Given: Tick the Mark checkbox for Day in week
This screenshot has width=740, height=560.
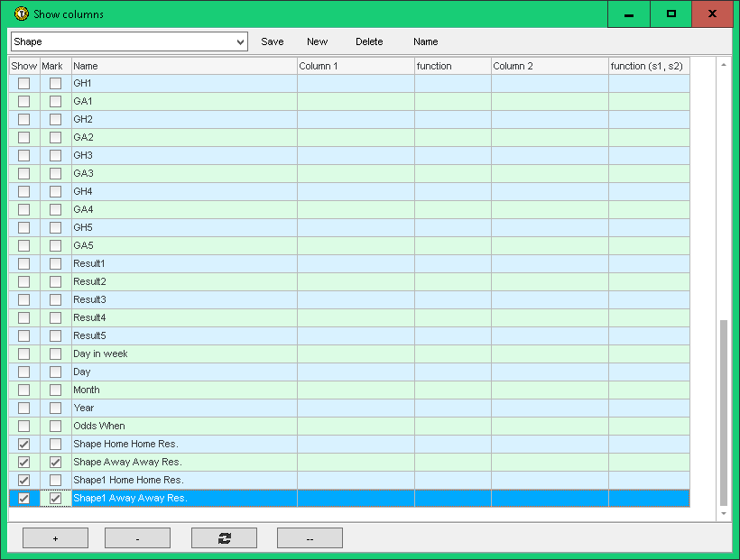Looking at the screenshot, I should click(x=56, y=353).
